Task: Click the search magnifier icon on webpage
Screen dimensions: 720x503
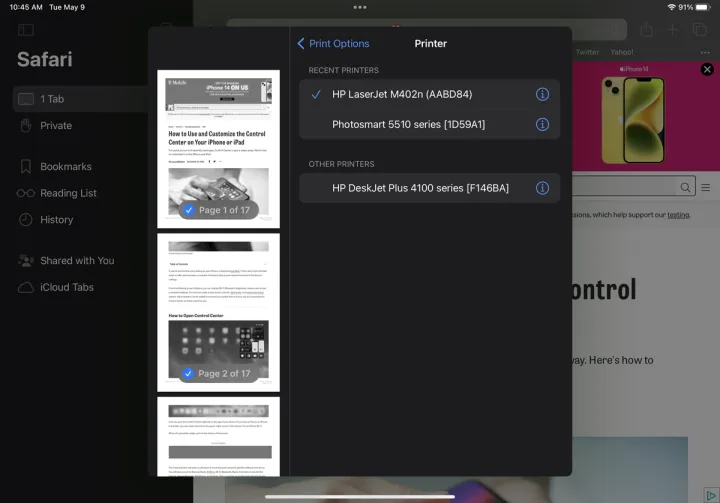Action: click(x=685, y=187)
